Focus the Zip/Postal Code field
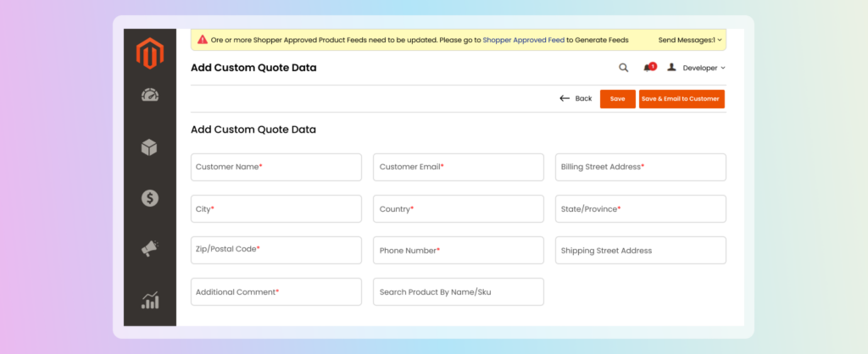The width and height of the screenshot is (868, 354). click(276, 250)
